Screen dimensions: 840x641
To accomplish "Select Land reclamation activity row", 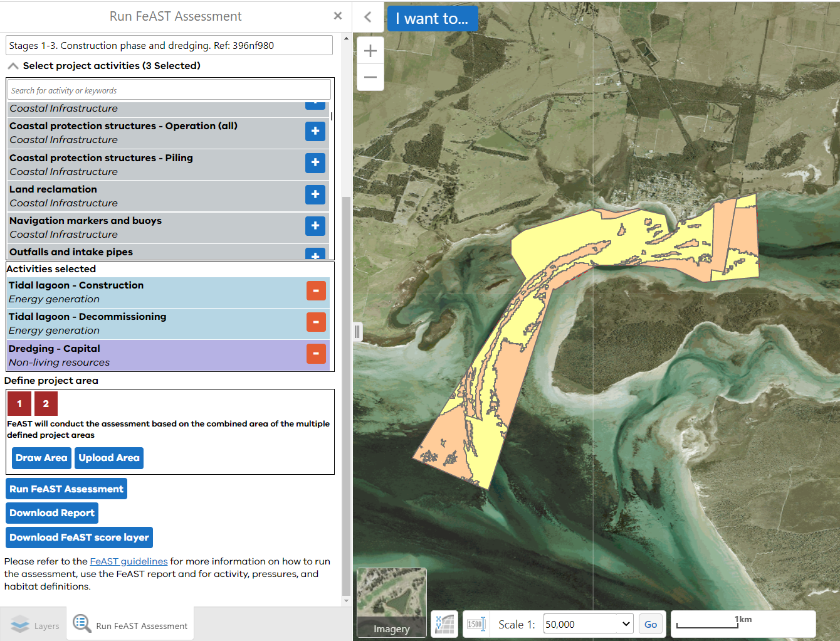I will click(x=168, y=196).
